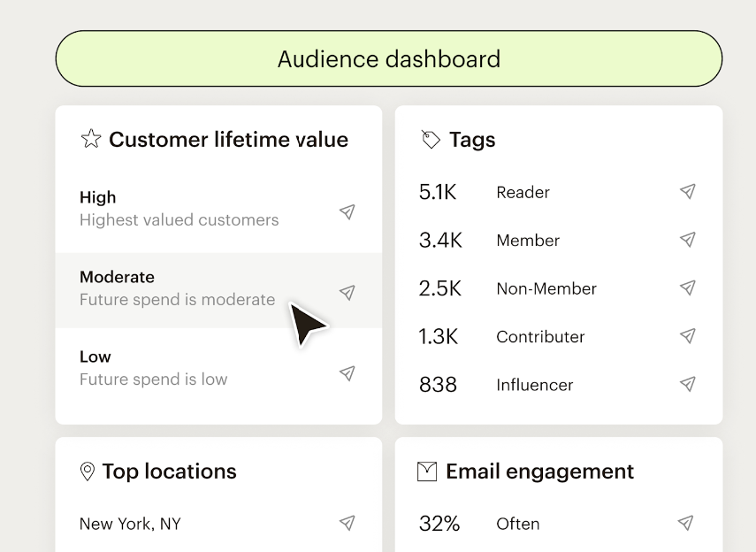Viewport: 756px width, 552px height.
Task: Click the send icon beside Non-Member tag
Action: [x=687, y=287]
